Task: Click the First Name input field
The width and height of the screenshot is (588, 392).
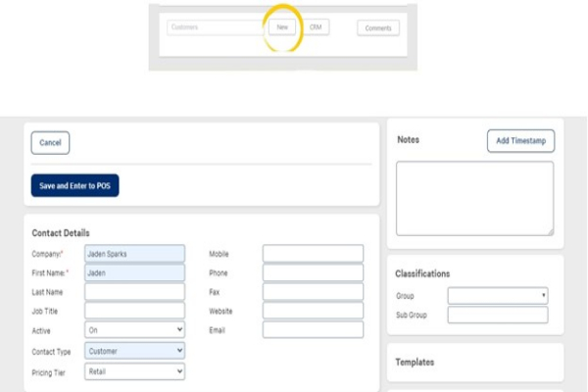Action: [x=134, y=273]
